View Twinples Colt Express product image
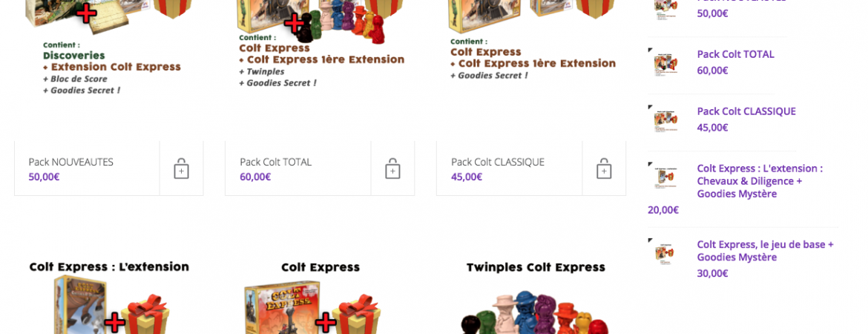Screen dimensions: 868x334 pyautogui.click(x=536, y=298)
